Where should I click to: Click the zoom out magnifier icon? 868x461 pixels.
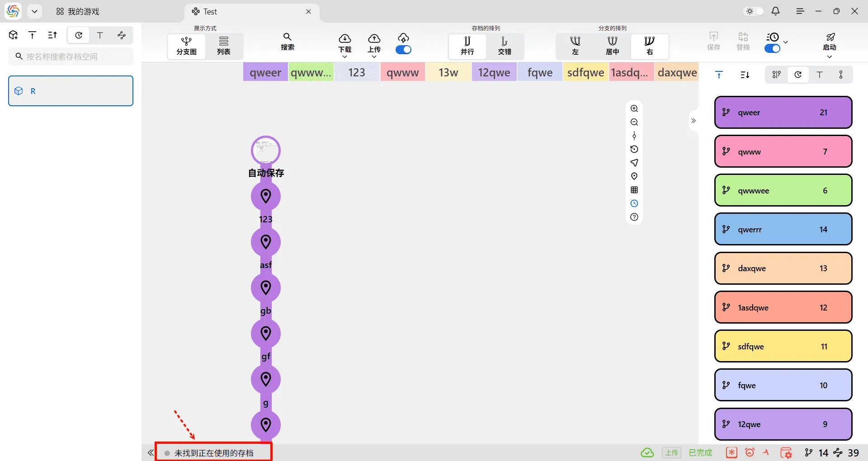[x=634, y=122]
